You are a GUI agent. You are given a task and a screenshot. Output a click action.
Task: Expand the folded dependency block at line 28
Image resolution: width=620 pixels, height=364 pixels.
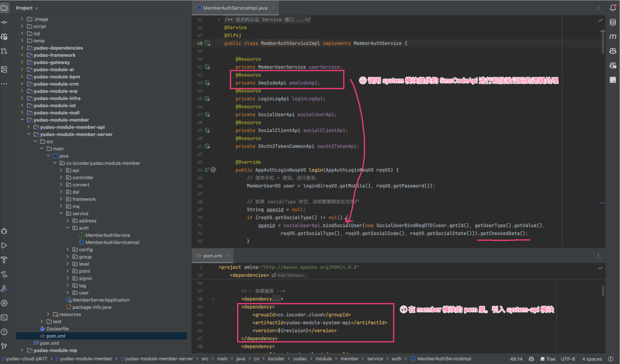213,299
